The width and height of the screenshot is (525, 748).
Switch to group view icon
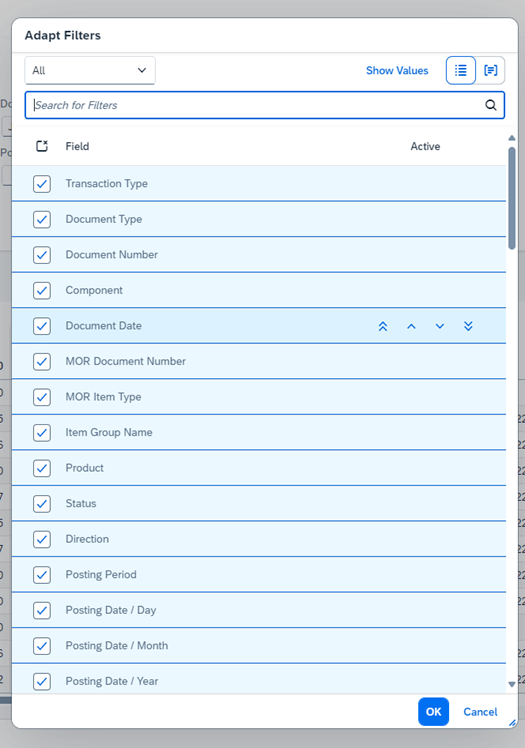tap(490, 71)
